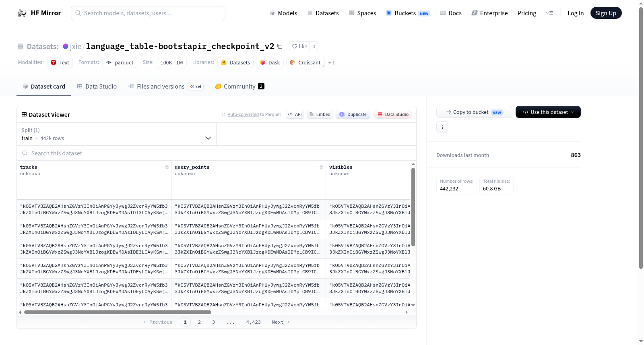This screenshot has width=644, height=345.
Task: Click the dataset name language_table-bootstapir_checkpoint_v2
Action: tap(180, 46)
